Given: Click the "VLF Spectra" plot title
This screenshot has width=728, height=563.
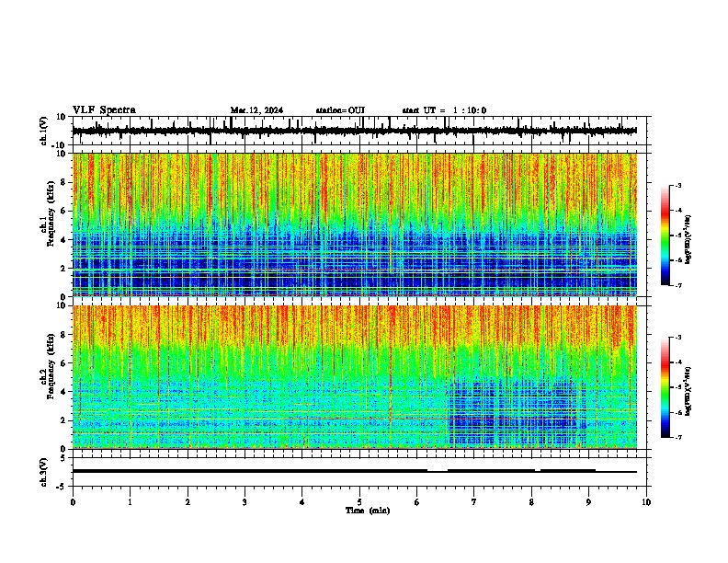Looking at the screenshot, I should (x=104, y=110).
